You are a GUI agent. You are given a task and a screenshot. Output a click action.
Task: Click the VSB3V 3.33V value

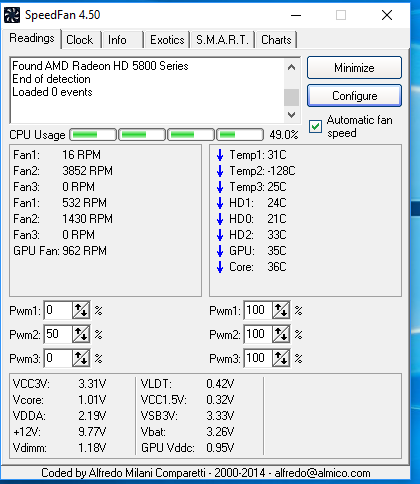[x=220, y=416]
